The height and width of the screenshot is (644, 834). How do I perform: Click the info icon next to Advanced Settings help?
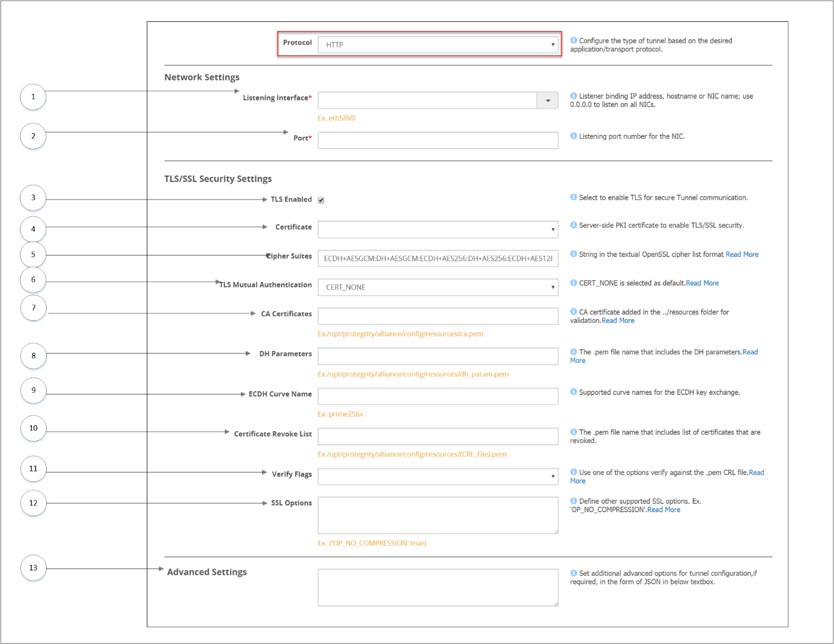point(572,572)
